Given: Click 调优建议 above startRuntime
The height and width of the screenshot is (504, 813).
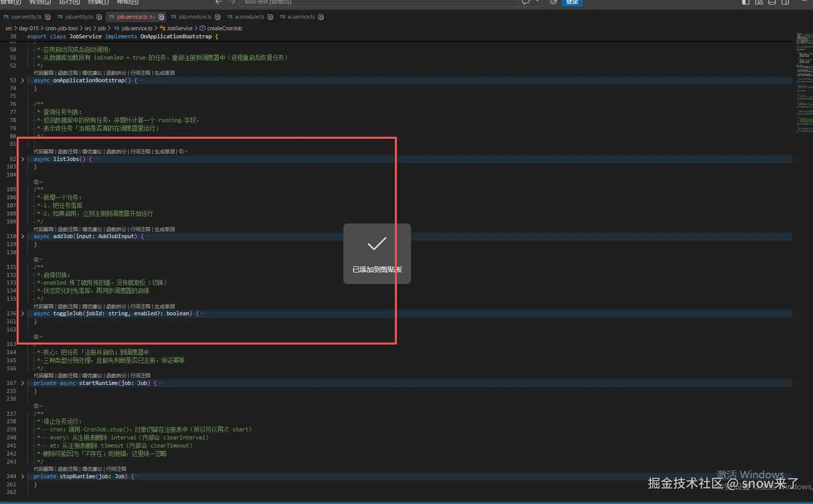Looking at the screenshot, I should (x=92, y=375).
